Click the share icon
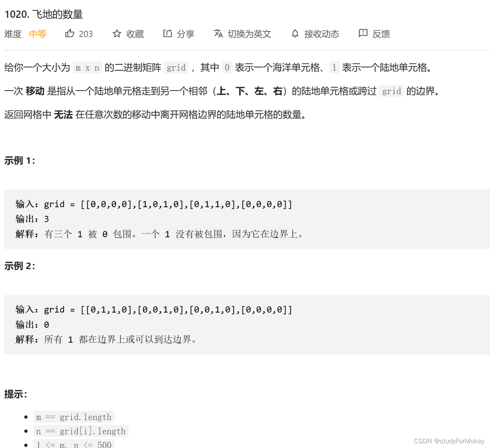 pyautogui.click(x=167, y=33)
